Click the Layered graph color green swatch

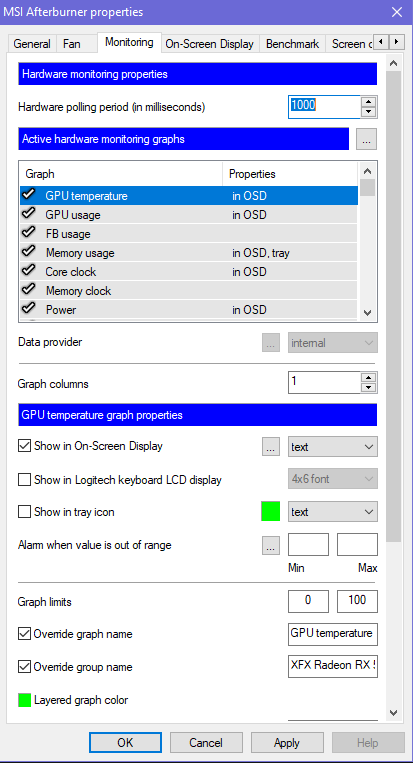click(24, 700)
